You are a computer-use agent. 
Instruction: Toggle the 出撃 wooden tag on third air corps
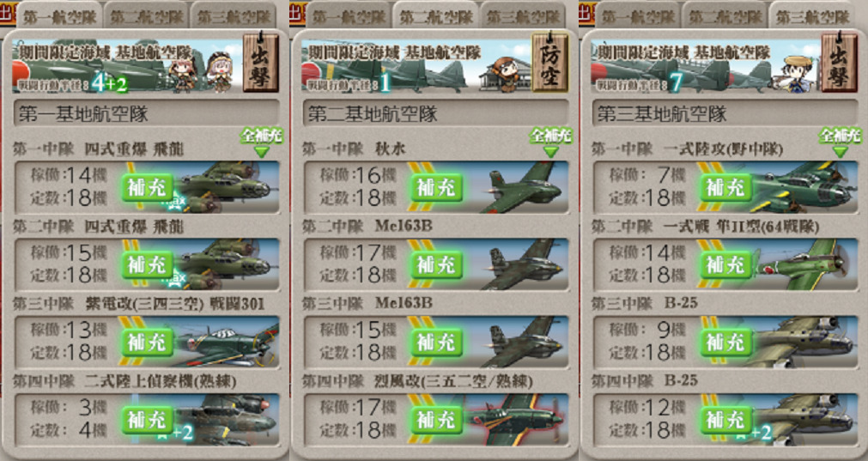pos(839,63)
